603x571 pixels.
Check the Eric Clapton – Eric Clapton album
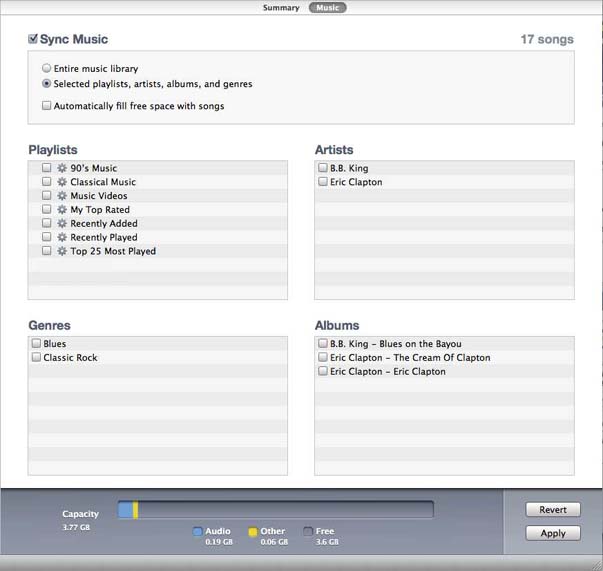click(323, 371)
